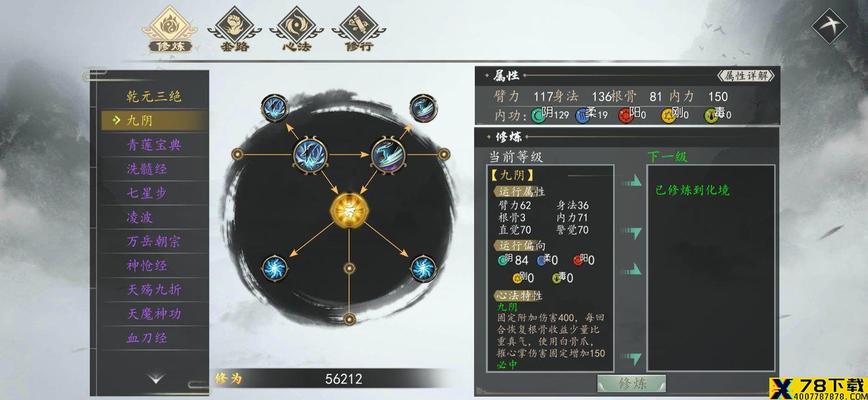Switch to the 套路 tab

[235, 30]
